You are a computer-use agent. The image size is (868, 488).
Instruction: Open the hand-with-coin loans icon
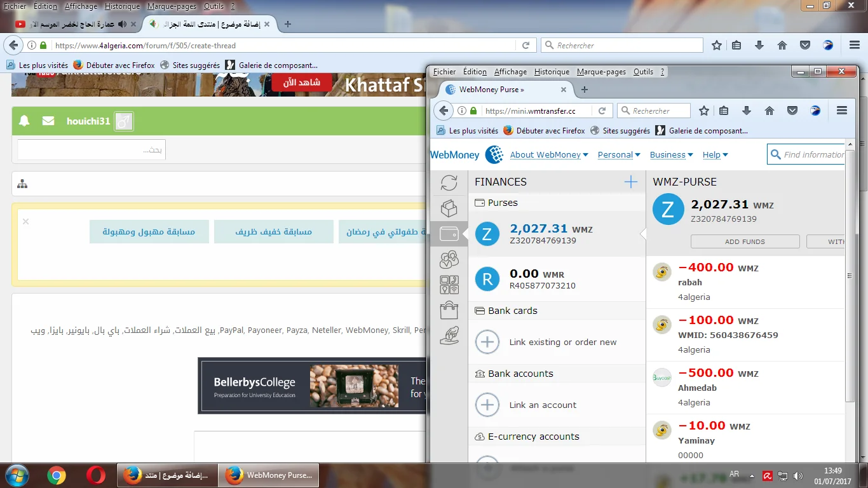coord(449,335)
